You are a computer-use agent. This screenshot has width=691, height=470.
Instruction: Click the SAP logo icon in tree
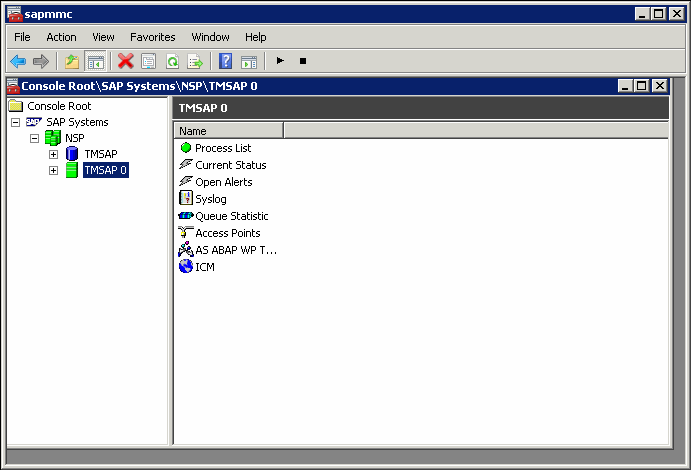click(33, 122)
